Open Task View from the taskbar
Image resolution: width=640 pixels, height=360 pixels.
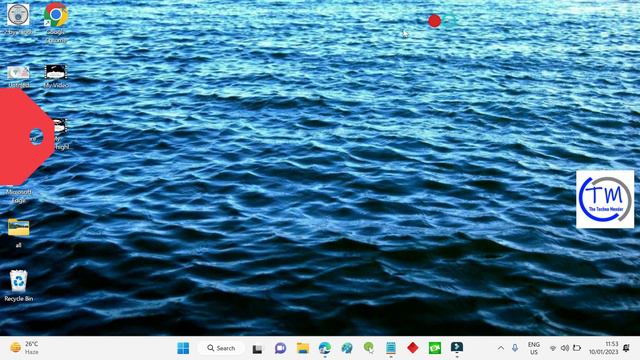pyautogui.click(x=257, y=349)
